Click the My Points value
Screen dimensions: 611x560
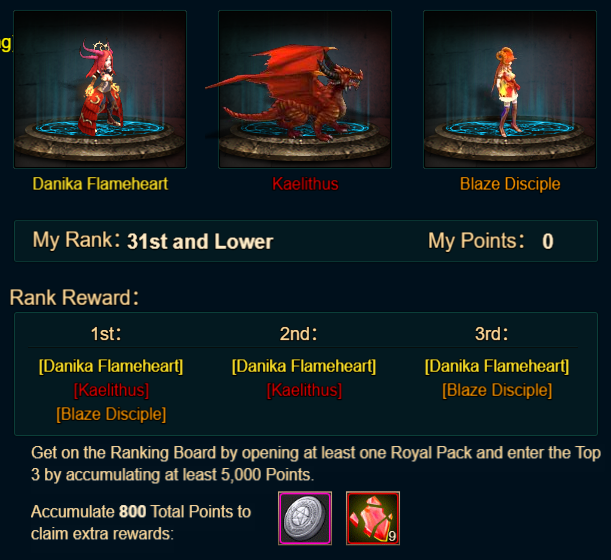pyautogui.click(x=548, y=241)
